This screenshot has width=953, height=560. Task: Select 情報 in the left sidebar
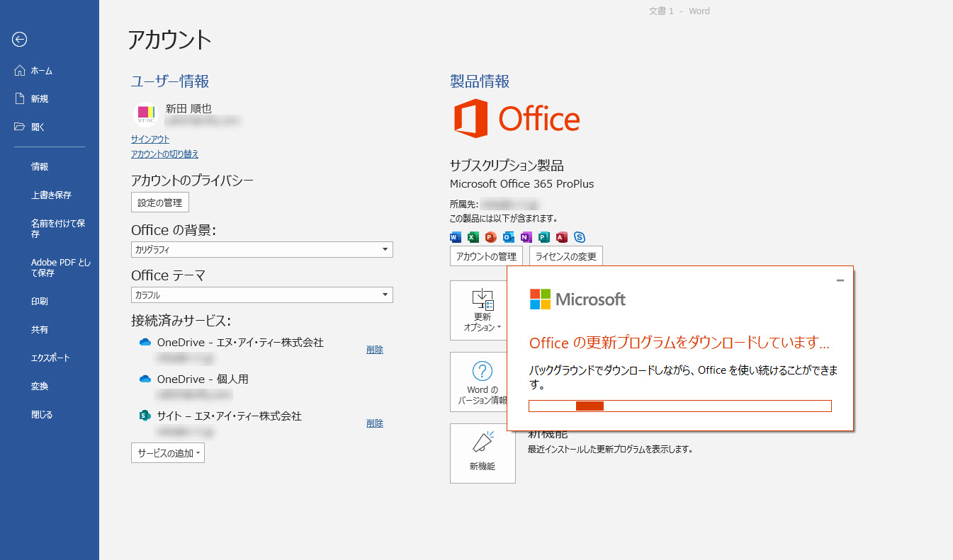click(40, 167)
